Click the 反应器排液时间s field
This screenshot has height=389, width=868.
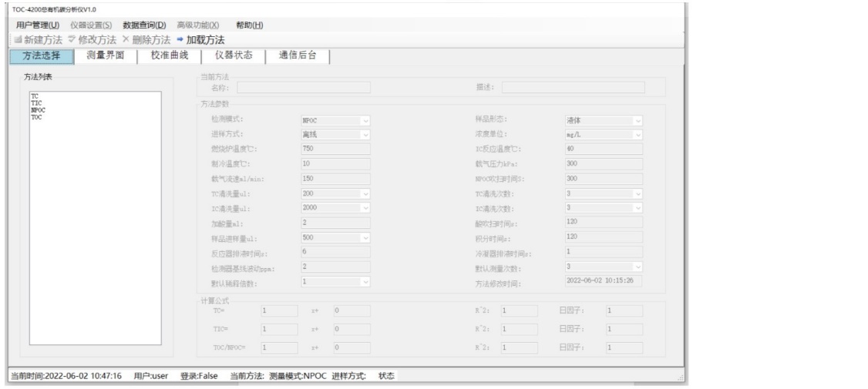coord(335,252)
